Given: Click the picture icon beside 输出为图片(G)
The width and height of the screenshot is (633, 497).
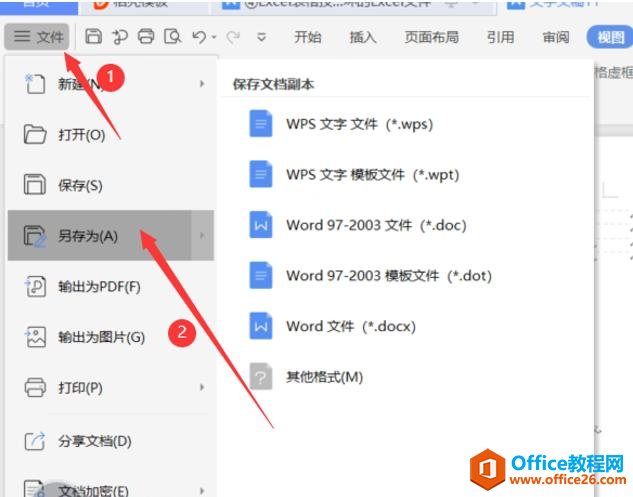Looking at the screenshot, I should (36, 337).
